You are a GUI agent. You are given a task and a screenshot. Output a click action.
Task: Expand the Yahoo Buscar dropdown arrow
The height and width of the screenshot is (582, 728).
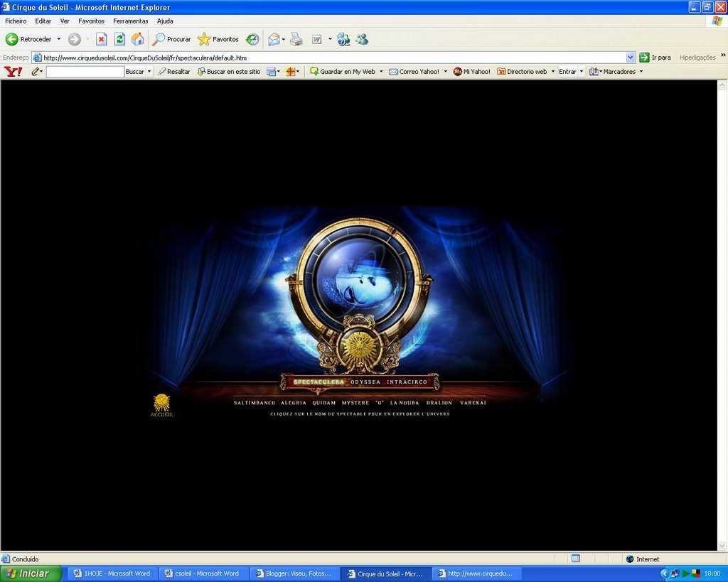tap(149, 72)
